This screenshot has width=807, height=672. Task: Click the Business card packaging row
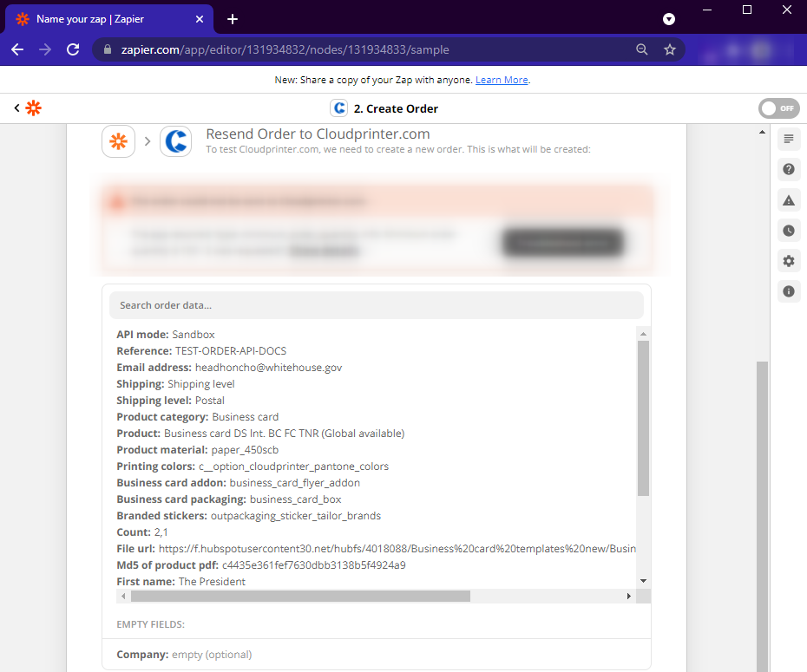(x=229, y=499)
